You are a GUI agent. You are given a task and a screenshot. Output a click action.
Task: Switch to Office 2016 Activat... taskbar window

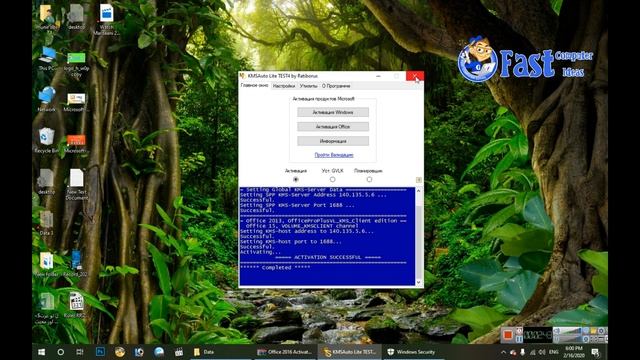click(x=285, y=352)
